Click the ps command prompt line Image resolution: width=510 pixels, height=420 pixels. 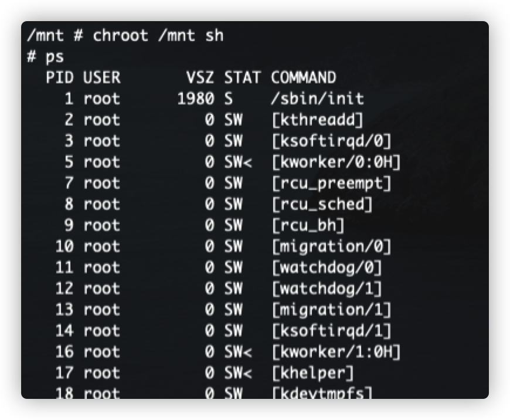[x=46, y=57]
